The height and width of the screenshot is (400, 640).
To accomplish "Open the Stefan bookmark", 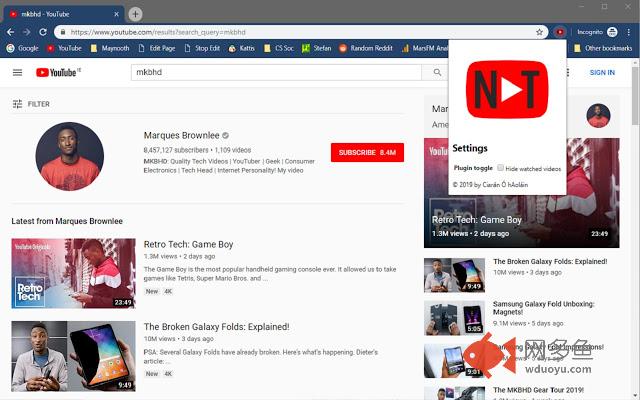I will [x=317, y=48].
